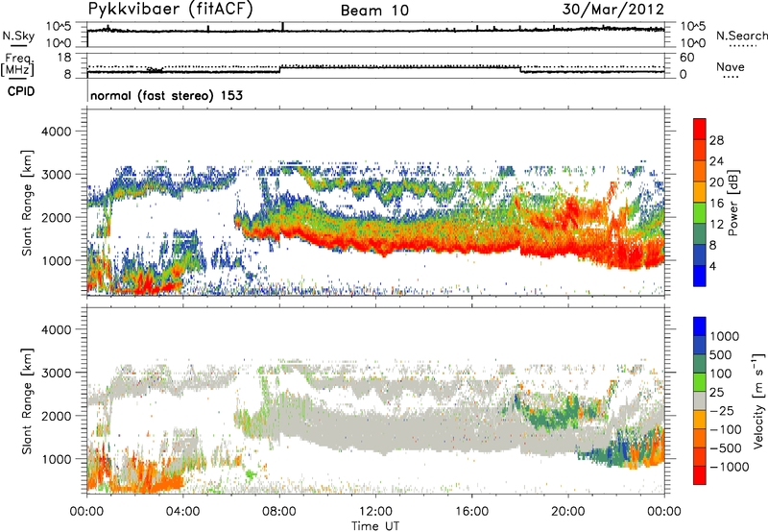Click the power panel 'Slant Range [km]' label
This screenshot has width=768, height=532.
(x=27, y=203)
